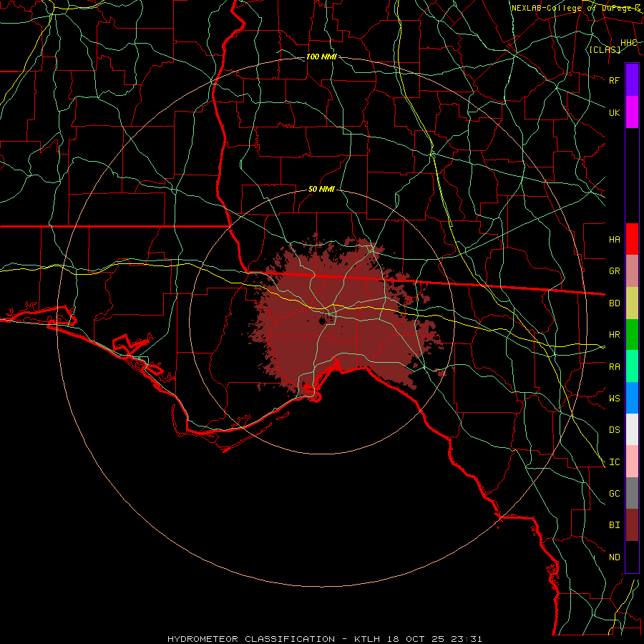Pick the RA light-green legend swatch
This screenshot has width=644, height=644.
coord(632,366)
